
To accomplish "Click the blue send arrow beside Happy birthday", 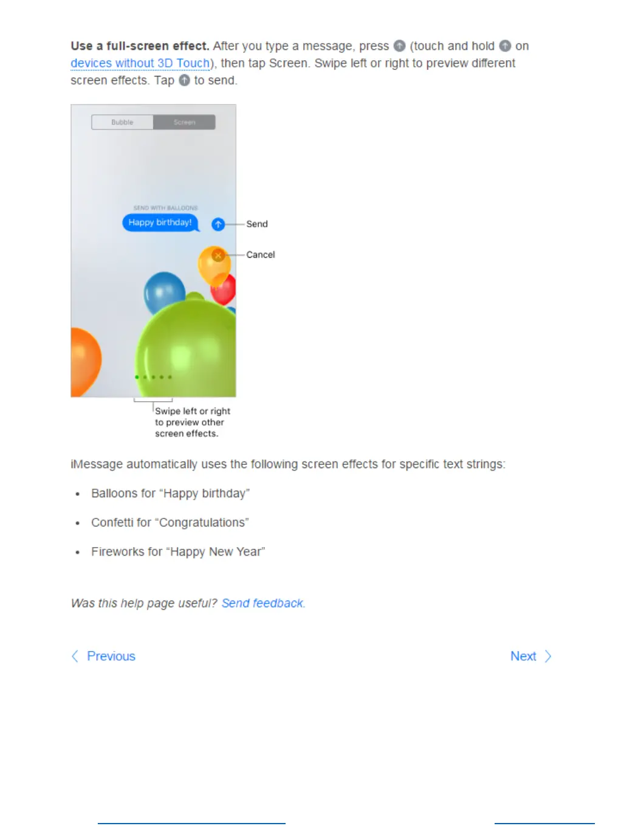I will (x=218, y=224).
